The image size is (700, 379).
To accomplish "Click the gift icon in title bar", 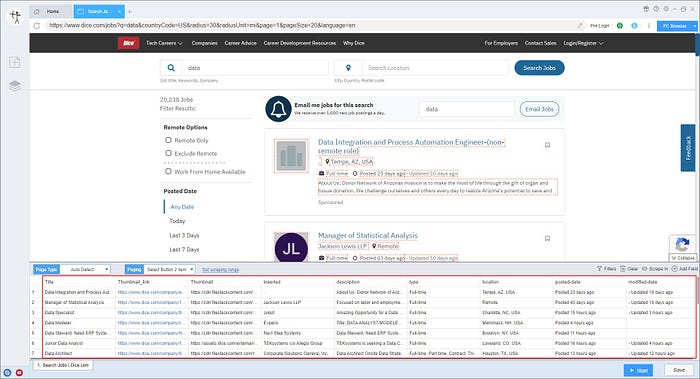I will pyautogui.click(x=646, y=9).
